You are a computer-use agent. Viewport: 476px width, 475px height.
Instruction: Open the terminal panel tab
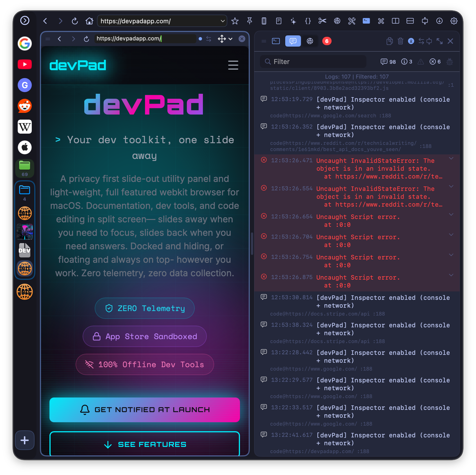click(276, 41)
